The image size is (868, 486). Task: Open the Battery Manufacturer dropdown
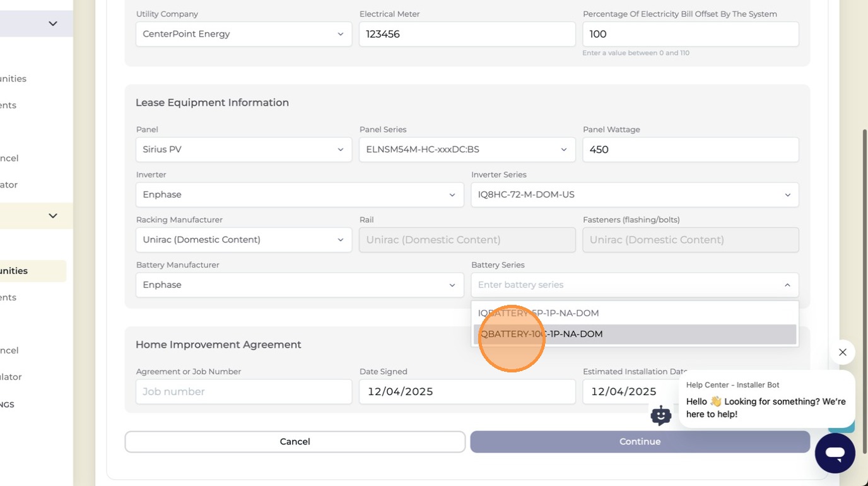pos(300,285)
